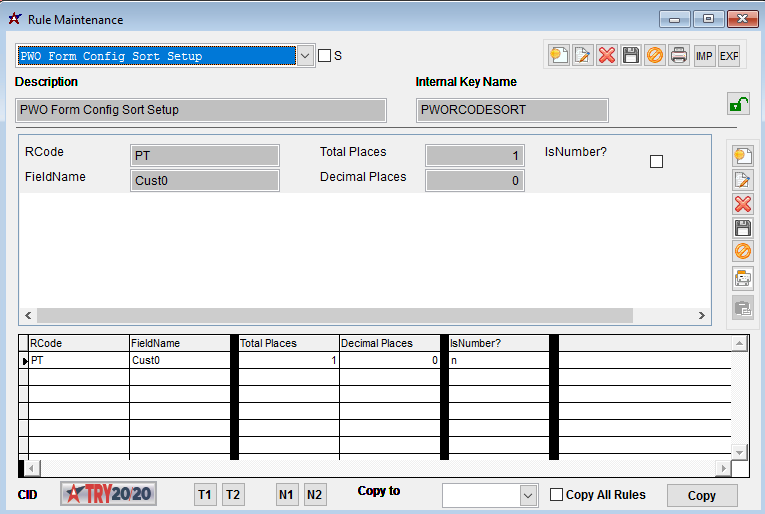Click the edit rule pencil icon in top toolbar
This screenshot has width=765, height=514.
[x=583, y=56]
